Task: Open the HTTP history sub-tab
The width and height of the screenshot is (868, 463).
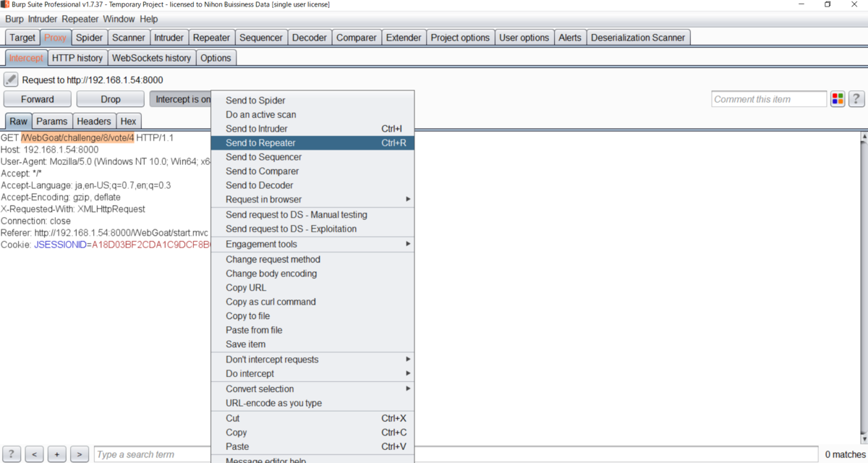Action: (78, 58)
